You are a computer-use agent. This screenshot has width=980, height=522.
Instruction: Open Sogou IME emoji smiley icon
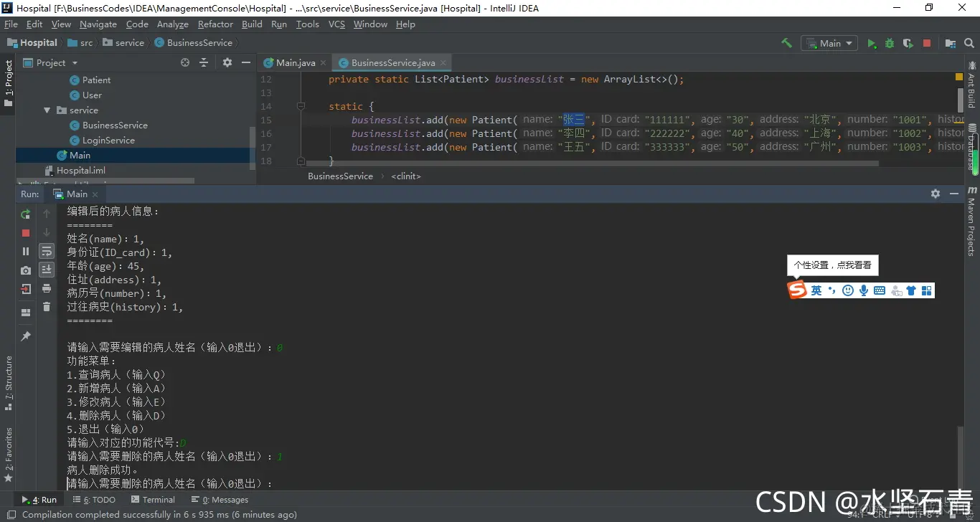pos(848,290)
